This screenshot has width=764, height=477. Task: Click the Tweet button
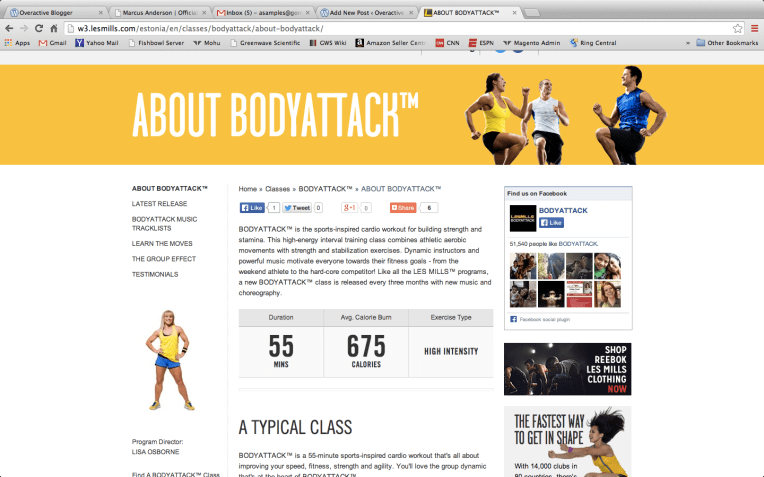click(297, 208)
